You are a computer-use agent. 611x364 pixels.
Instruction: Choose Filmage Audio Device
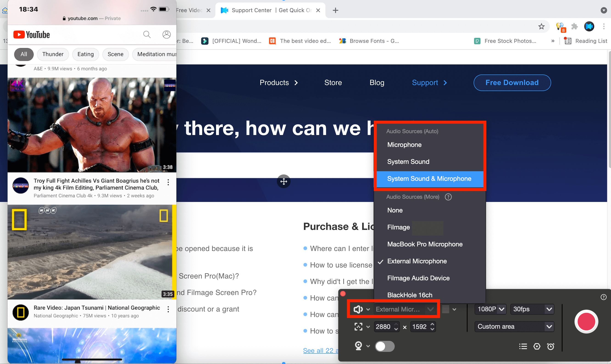point(429,278)
